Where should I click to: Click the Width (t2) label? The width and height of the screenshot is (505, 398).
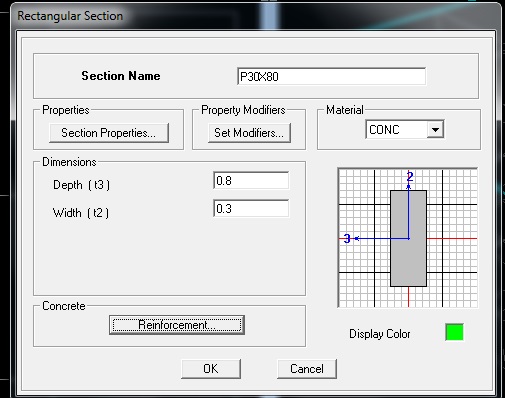[x=81, y=213]
